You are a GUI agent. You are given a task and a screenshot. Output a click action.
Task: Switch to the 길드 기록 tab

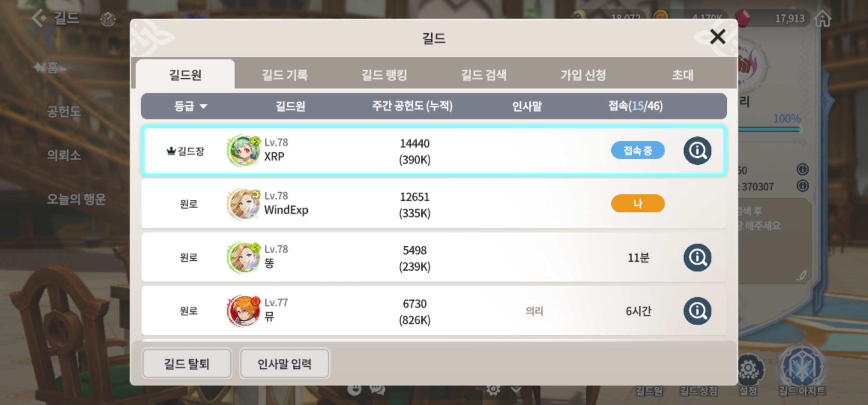pos(285,75)
